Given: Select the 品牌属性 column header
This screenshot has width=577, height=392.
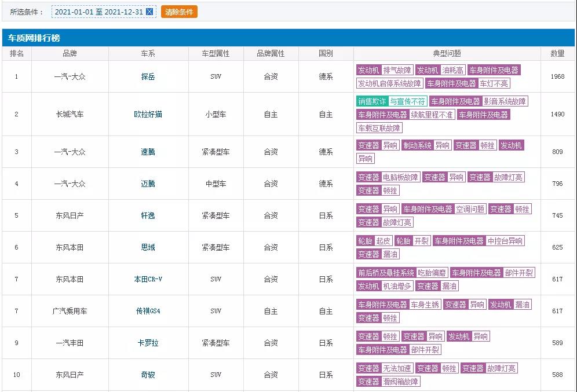Looking at the screenshot, I should [x=271, y=53].
